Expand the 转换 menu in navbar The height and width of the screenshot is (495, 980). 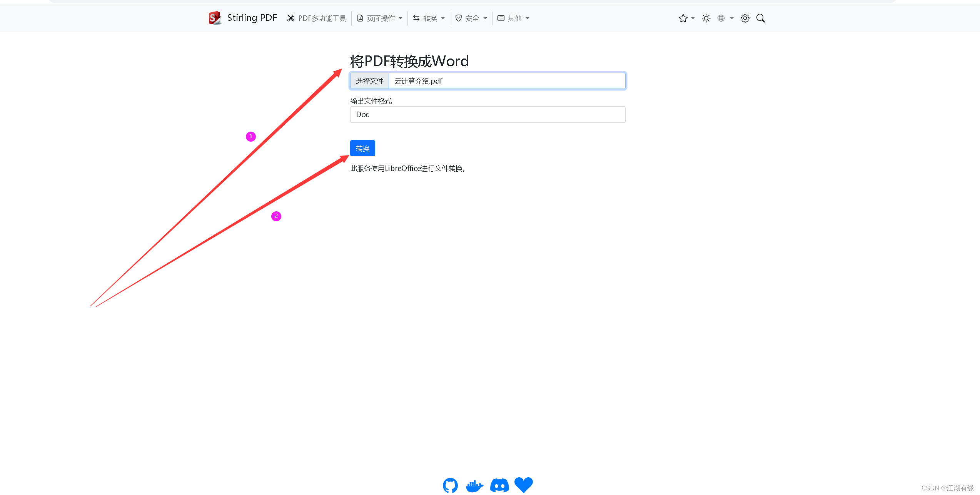429,18
